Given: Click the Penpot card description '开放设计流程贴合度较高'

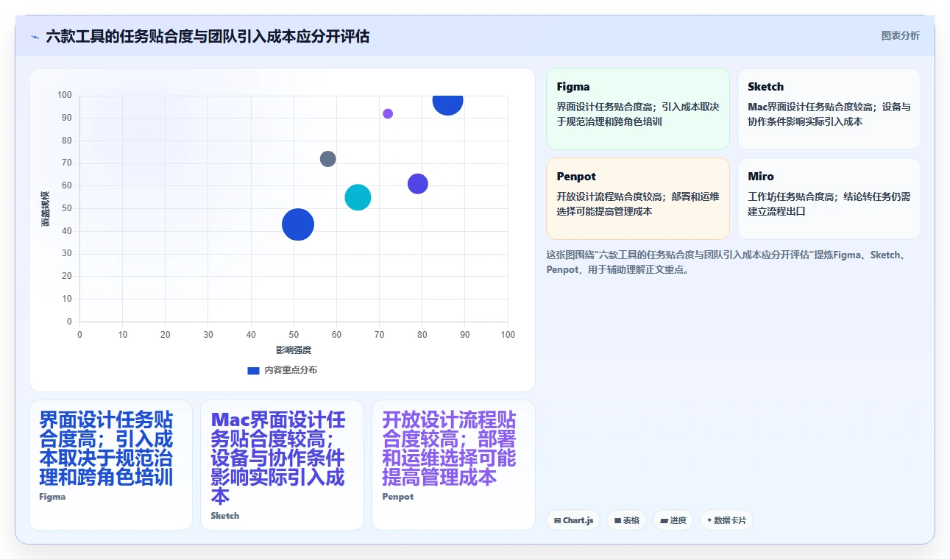Looking at the screenshot, I should [x=638, y=204].
